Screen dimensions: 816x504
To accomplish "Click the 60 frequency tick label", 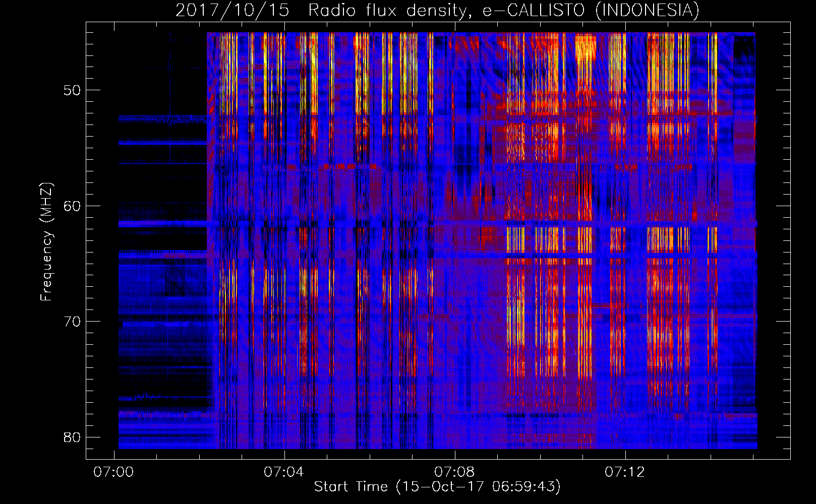I will point(72,206).
